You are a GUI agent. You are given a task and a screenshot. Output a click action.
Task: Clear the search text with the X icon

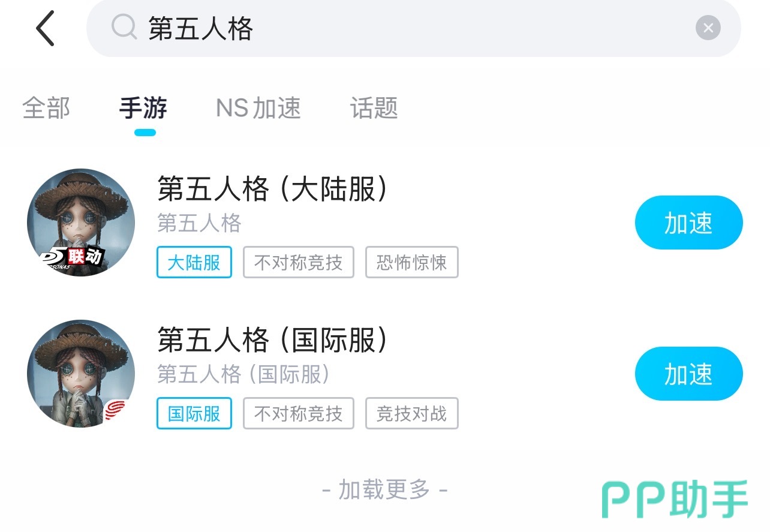pyautogui.click(x=708, y=28)
